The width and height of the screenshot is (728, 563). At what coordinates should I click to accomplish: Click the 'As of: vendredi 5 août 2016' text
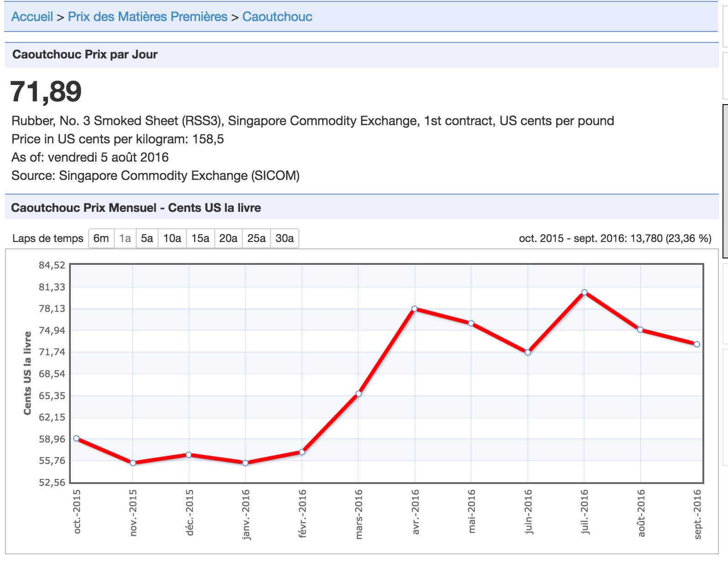(90, 158)
